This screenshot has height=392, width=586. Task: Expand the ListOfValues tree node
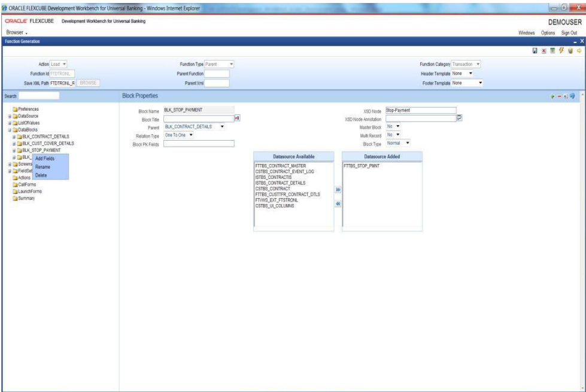[x=10, y=123]
